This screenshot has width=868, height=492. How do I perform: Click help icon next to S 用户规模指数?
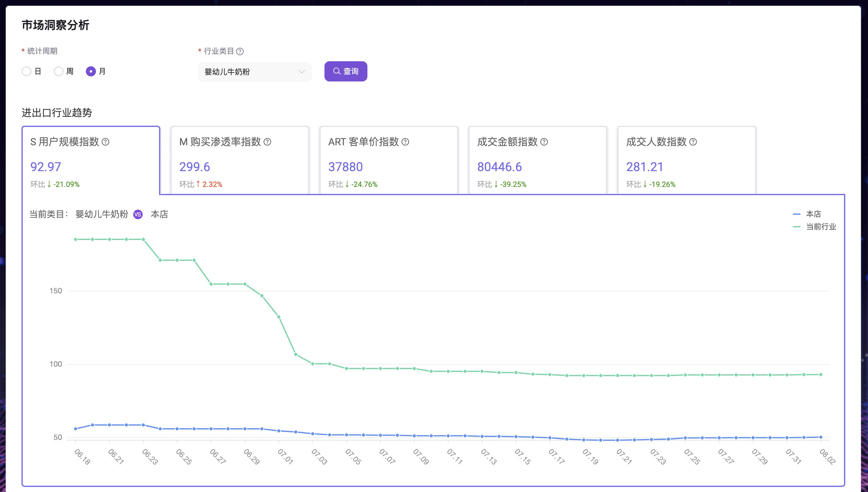(x=105, y=142)
